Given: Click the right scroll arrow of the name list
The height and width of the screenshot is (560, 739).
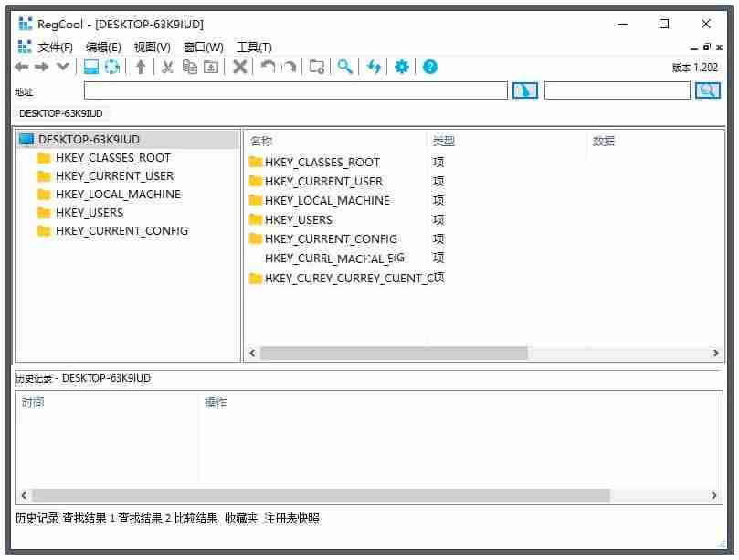Looking at the screenshot, I should [715, 353].
